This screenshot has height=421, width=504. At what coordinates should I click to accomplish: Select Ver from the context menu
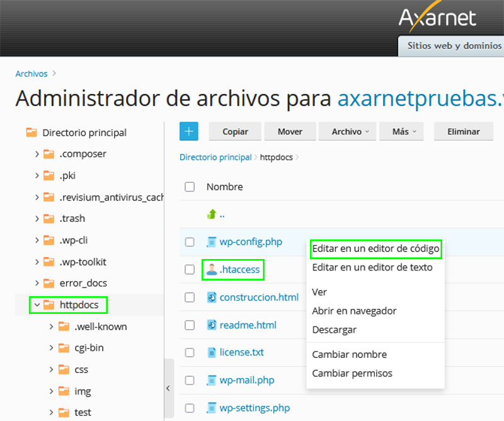point(319,292)
